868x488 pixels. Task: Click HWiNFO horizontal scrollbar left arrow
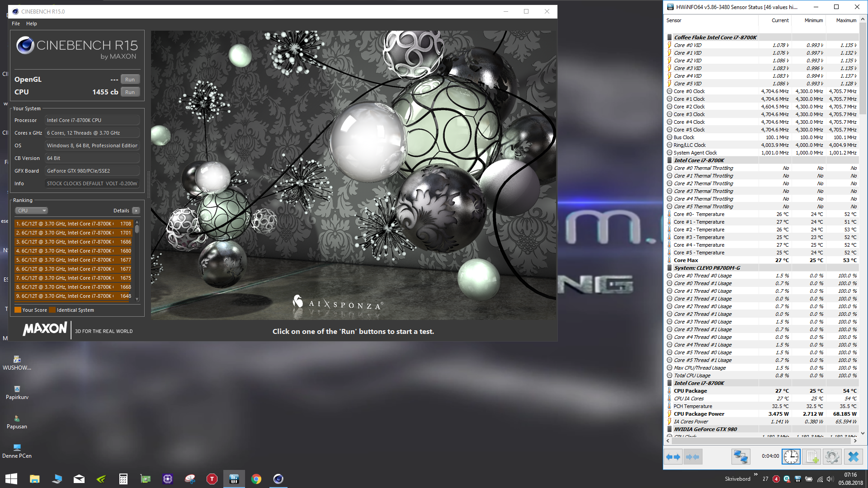pos(668,441)
